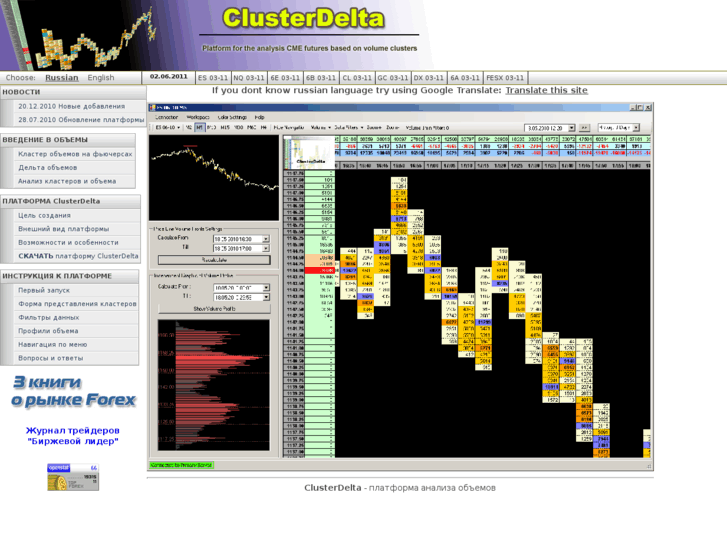727x545 pixels.
Task: Open 'Дельта объемов' sidebar link
Action: (x=48, y=167)
